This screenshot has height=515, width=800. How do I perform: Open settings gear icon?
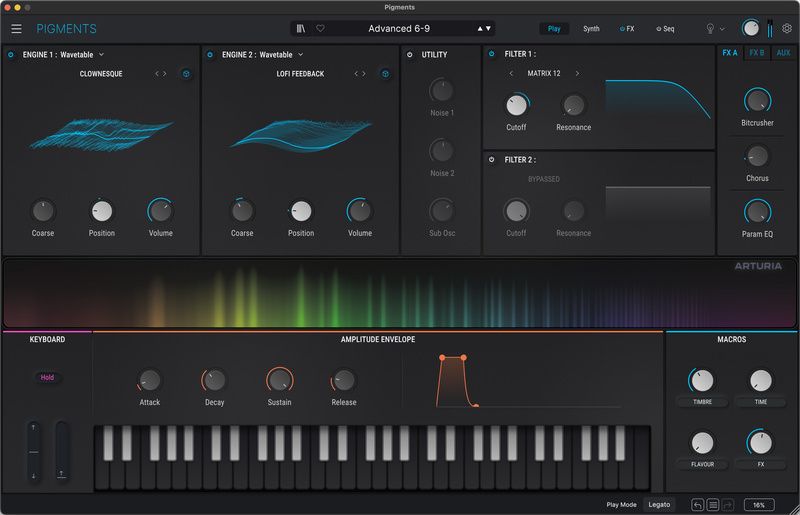pos(787,29)
